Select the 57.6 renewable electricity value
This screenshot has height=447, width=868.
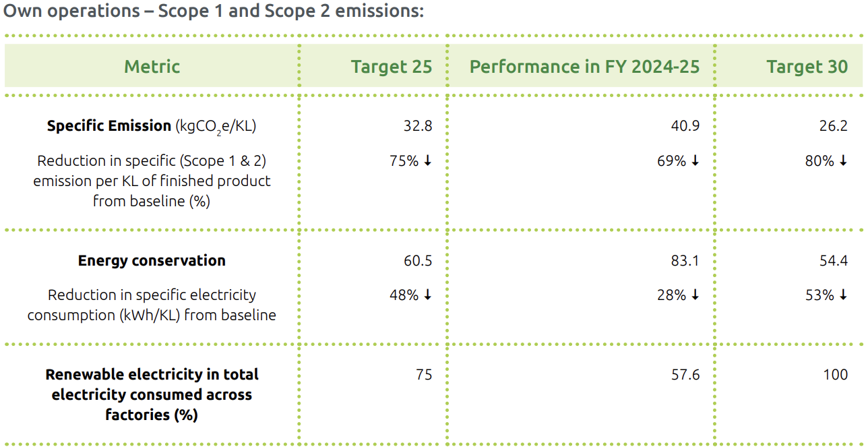tap(685, 375)
